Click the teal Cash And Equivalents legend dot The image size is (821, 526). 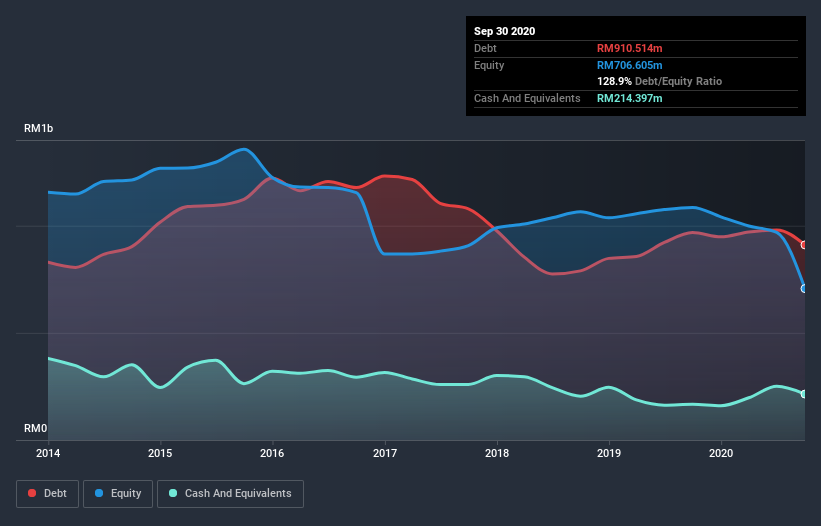[173, 493]
